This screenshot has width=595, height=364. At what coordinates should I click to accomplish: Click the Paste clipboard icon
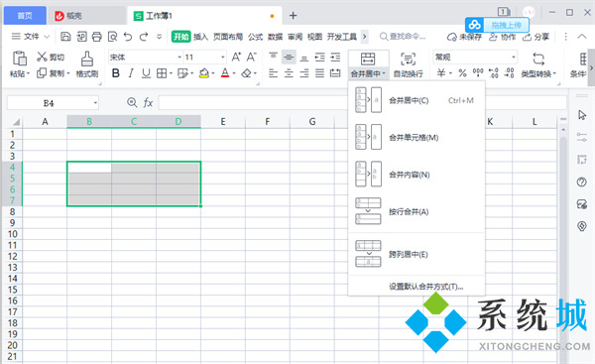(x=20, y=59)
